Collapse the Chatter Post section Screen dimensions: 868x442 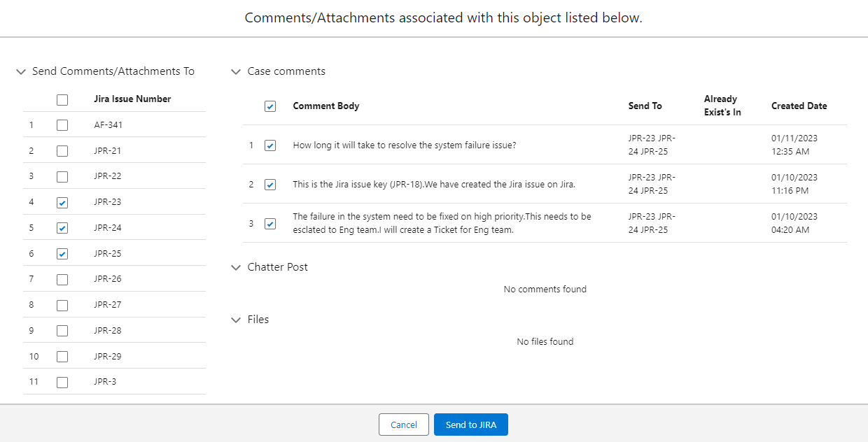point(236,267)
